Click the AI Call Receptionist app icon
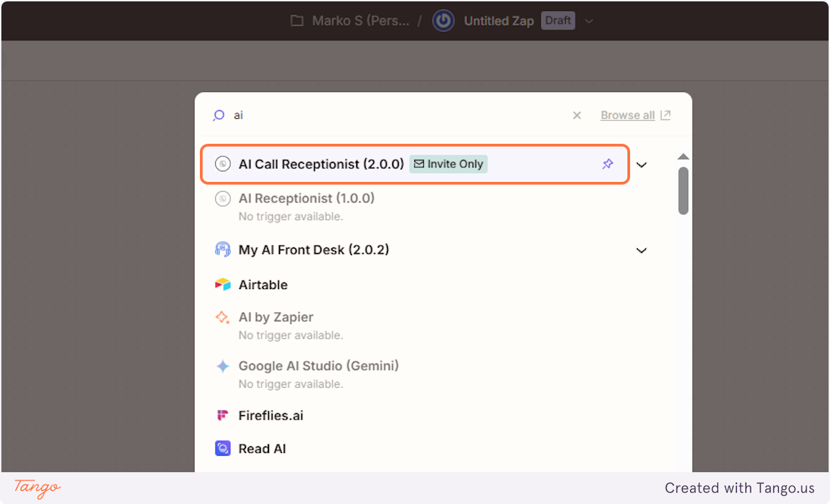Screen dimensions: 830x504 coord(222,164)
